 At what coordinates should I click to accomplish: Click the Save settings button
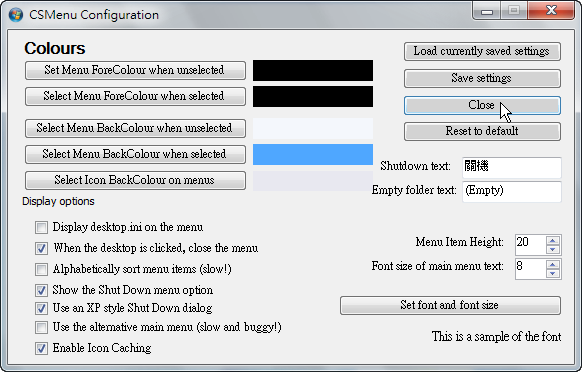[x=482, y=78]
